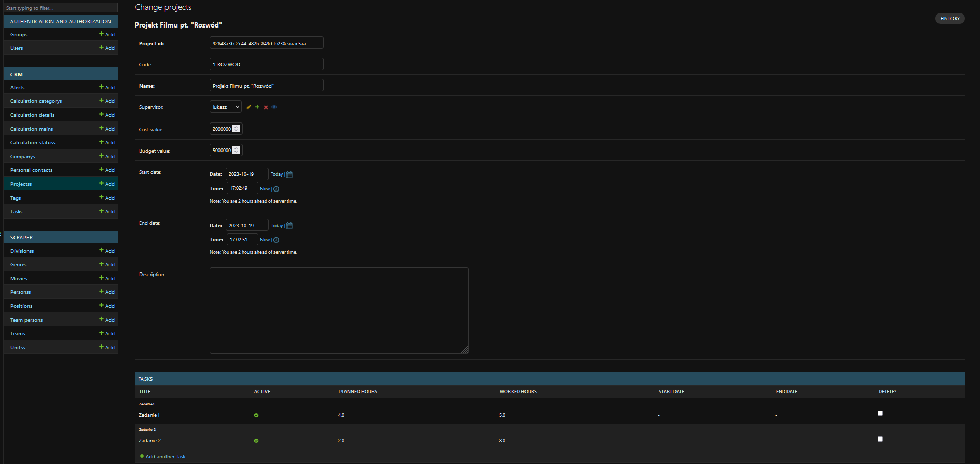The height and width of the screenshot is (464, 980).
Task: Click Add next to Divisionss
Action: pos(107,251)
